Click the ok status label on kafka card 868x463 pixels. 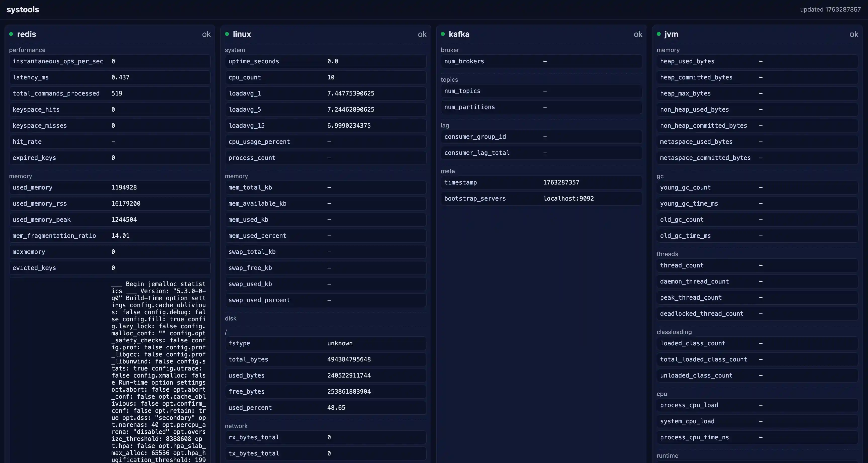(x=638, y=34)
